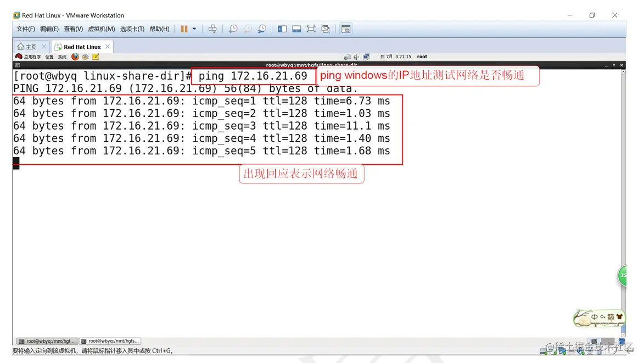Open the terminal window menu icon
This screenshot has width=644, height=363.
pos(17,65)
